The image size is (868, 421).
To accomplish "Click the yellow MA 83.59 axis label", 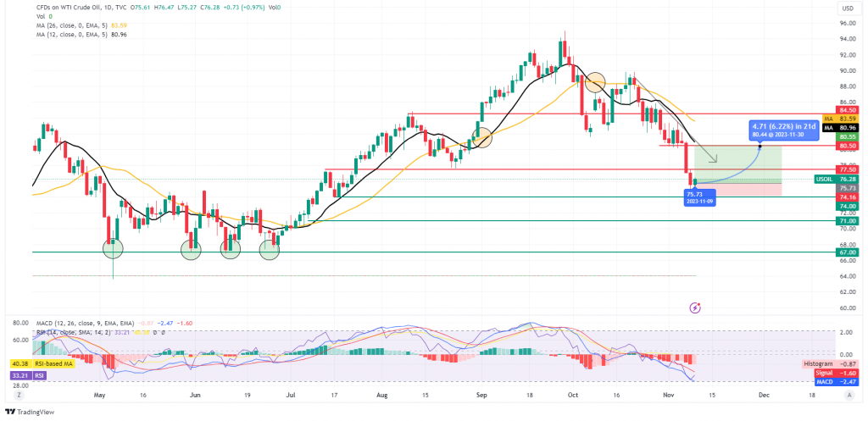I will coord(841,119).
